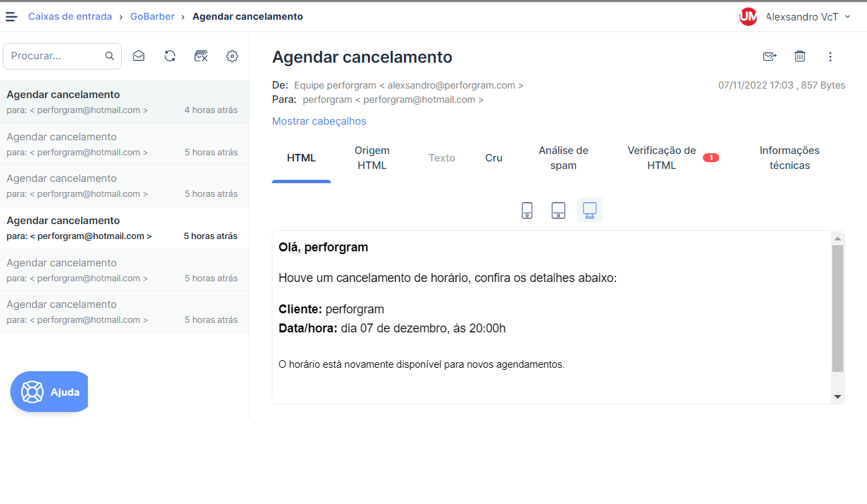
Task: Open the more options kebab menu
Action: point(830,57)
